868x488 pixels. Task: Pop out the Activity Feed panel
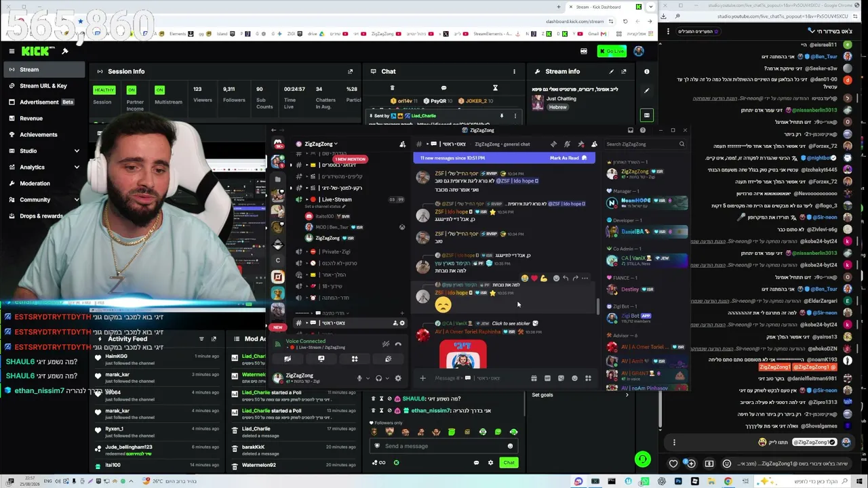pyautogui.click(x=214, y=339)
